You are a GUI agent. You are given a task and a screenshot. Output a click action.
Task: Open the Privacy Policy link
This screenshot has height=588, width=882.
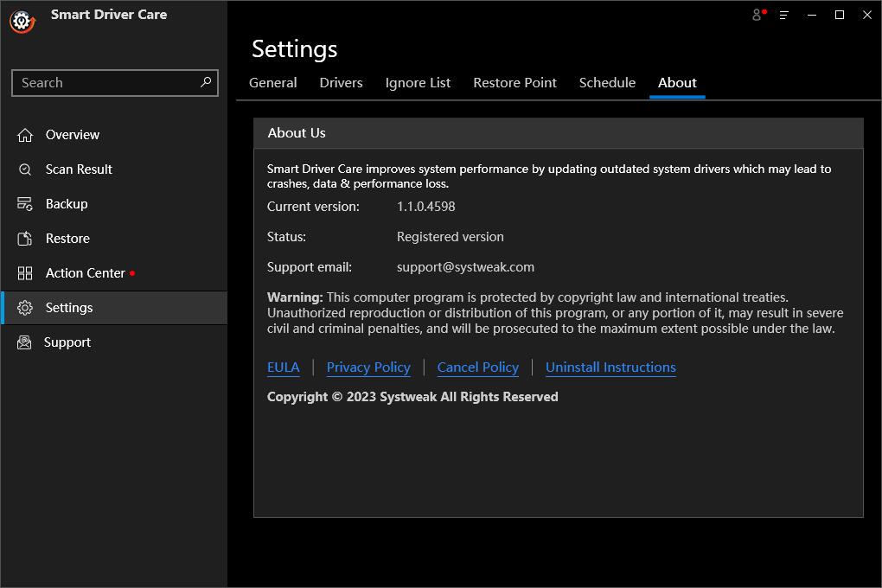(368, 367)
